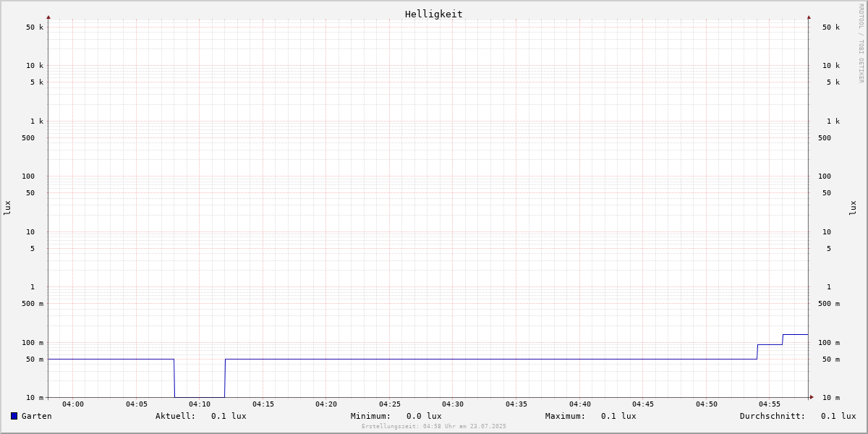Click the blue Garten legend color box
Viewport: 868px width, 434px height.
point(14,416)
